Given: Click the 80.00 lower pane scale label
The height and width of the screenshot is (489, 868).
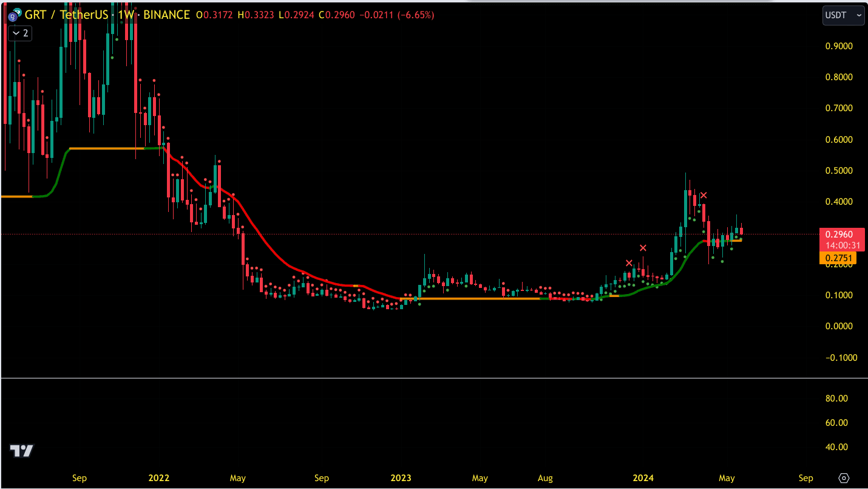Looking at the screenshot, I should (x=837, y=398).
